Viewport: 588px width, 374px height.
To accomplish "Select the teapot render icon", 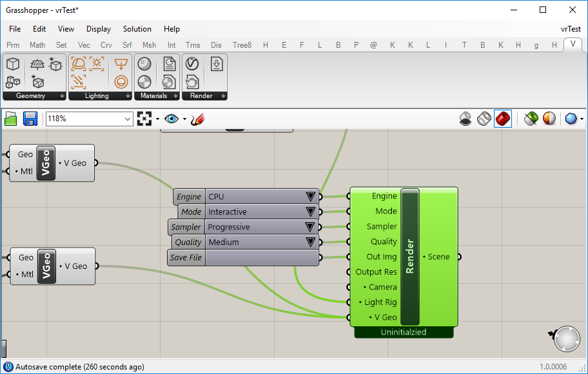I will 192,82.
